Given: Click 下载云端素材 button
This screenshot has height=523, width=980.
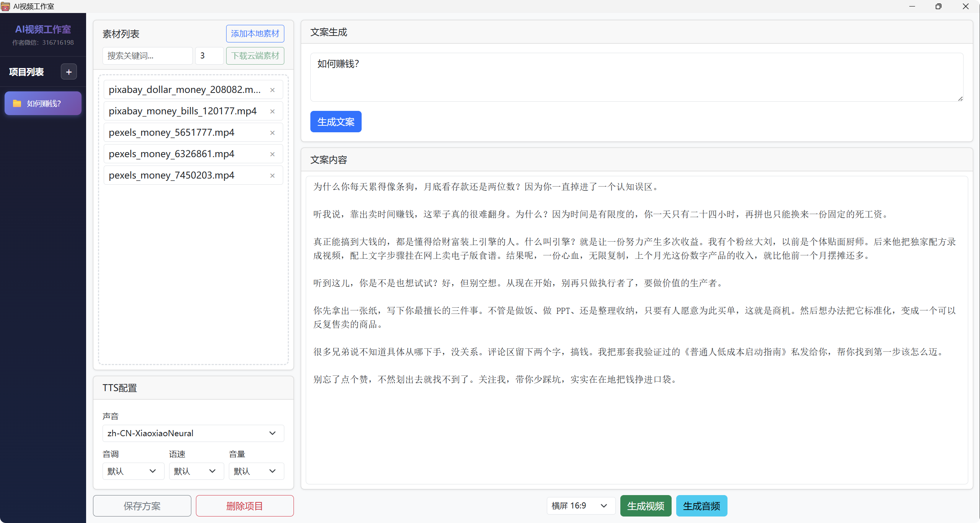Looking at the screenshot, I should tap(255, 56).
